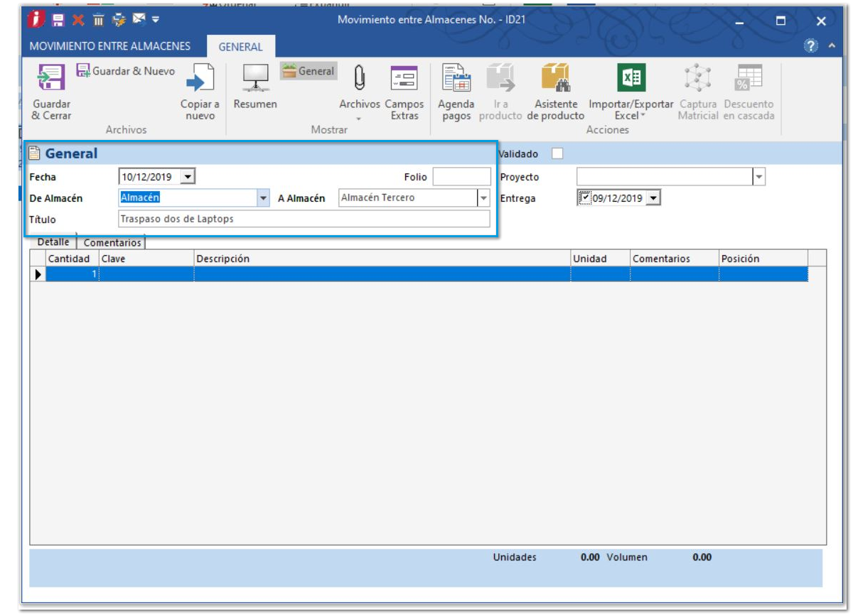Open the Resumen view icon
The width and height of the screenshot is (853, 616).
(x=255, y=77)
